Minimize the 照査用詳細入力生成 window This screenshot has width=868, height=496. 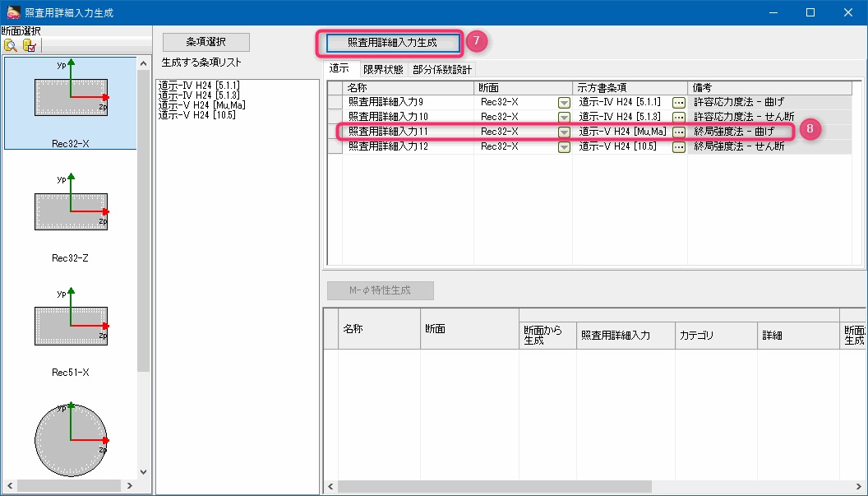point(773,12)
